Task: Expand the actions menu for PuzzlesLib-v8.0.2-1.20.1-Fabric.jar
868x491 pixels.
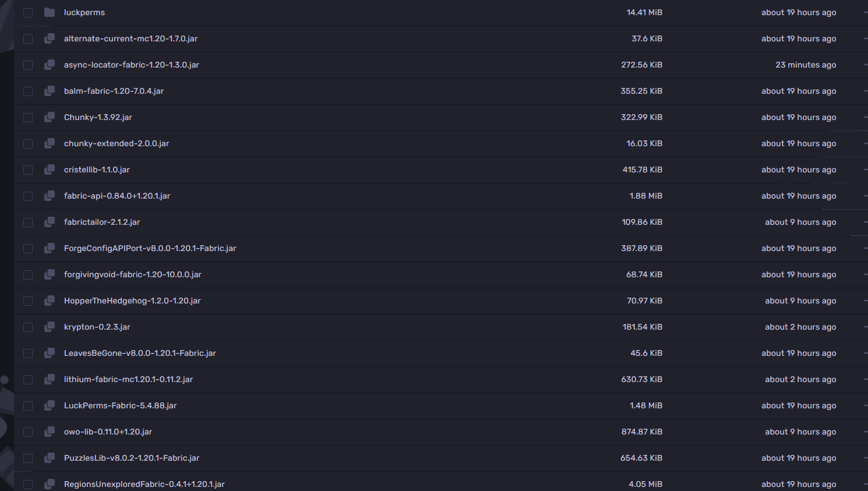Action: coord(865,458)
